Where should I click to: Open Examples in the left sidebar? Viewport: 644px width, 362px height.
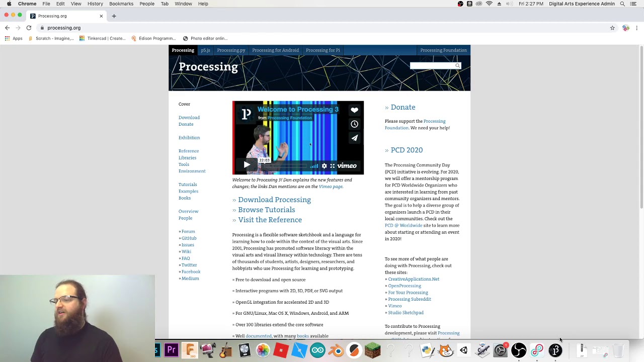pos(188,191)
